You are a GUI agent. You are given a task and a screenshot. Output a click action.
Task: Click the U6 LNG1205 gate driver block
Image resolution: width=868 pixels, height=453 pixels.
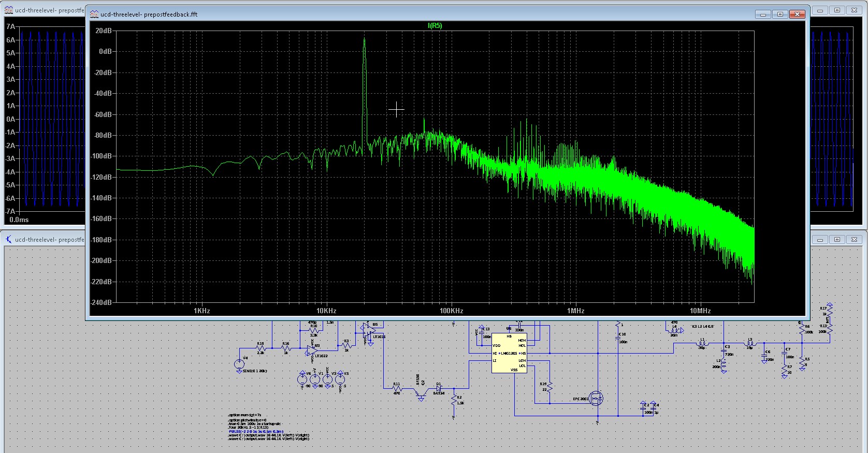[x=509, y=353]
